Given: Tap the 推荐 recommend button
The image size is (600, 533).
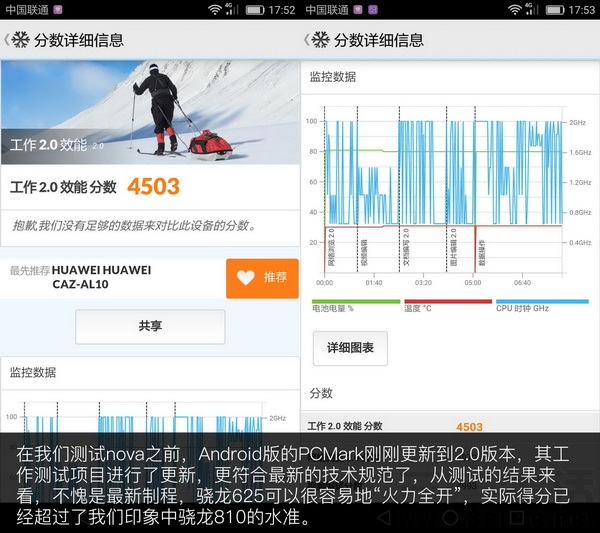Looking at the screenshot, I should click(262, 278).
